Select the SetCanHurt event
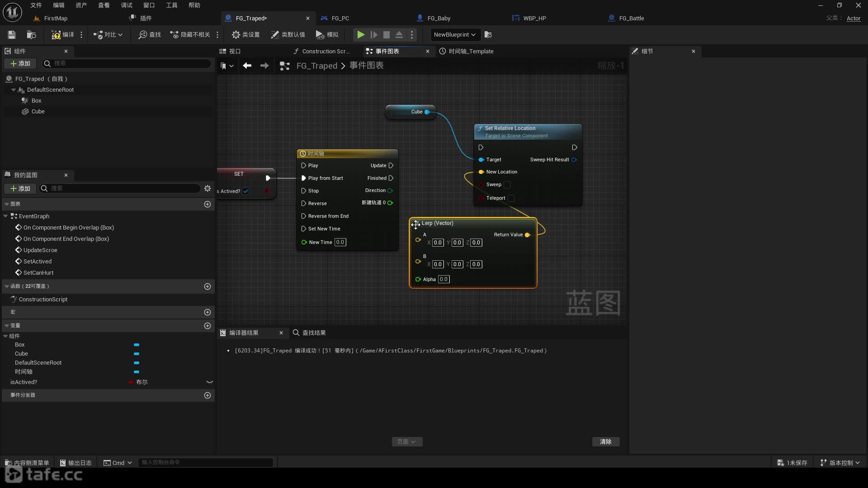 [38, 273]
